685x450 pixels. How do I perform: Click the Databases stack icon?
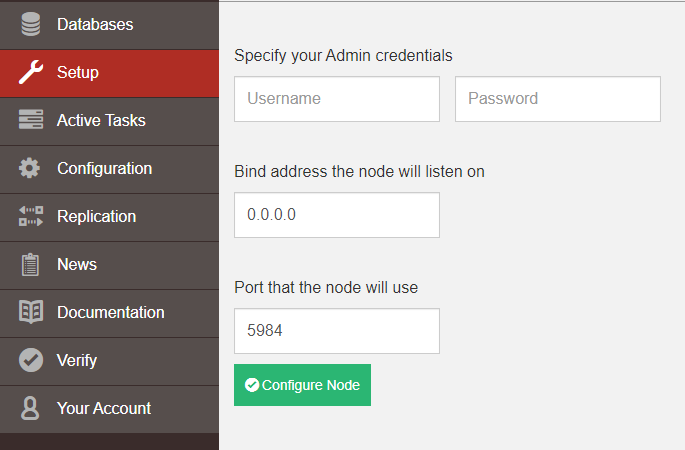(x=31, y=24)
